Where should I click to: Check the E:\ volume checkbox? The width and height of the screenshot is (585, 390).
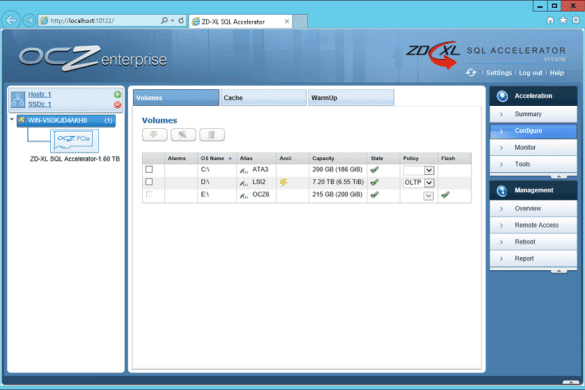149,194
